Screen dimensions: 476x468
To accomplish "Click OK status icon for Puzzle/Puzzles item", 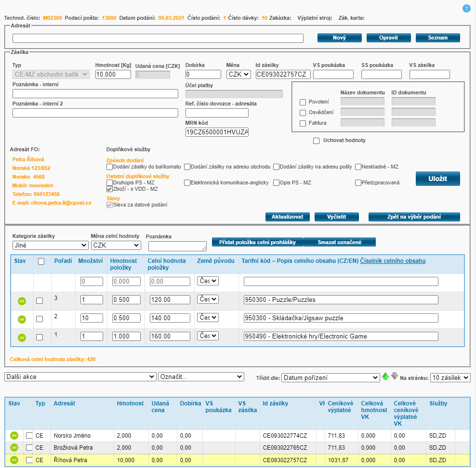I will [x=22, y=301].
